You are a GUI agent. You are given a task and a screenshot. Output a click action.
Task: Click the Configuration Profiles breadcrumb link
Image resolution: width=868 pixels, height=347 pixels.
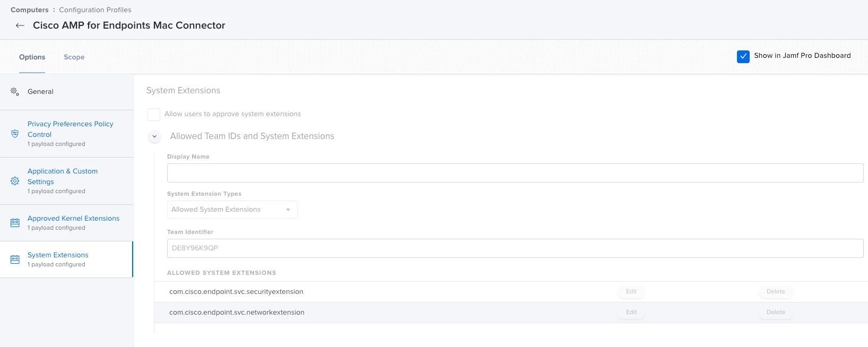click(95, 10)
